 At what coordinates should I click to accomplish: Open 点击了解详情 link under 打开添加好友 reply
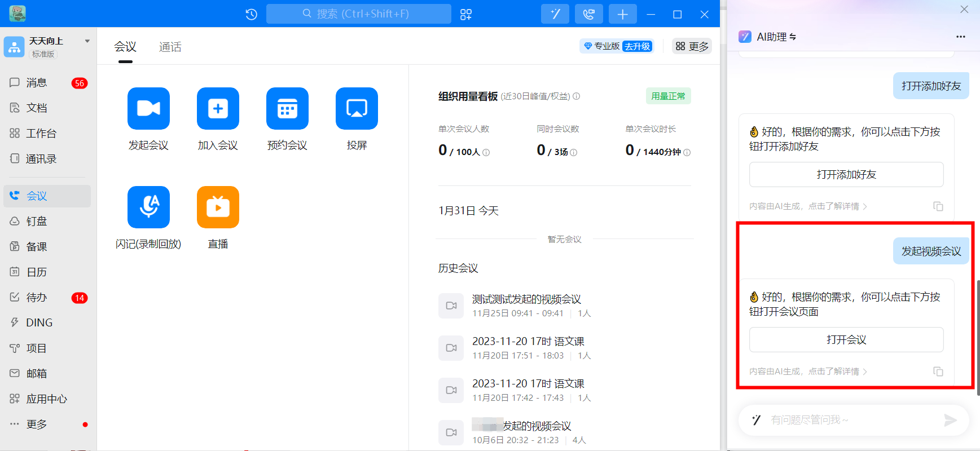837,206
